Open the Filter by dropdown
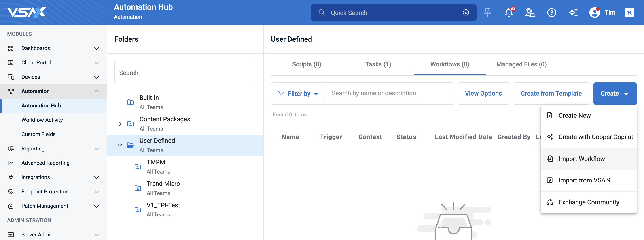Image resolution: width=644 pixels, height=240 pixels. pos(298,94)
